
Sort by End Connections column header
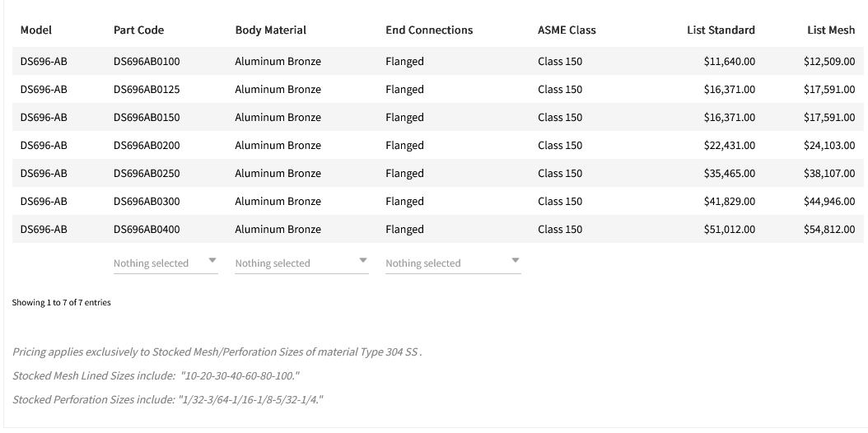coord(429,30)
